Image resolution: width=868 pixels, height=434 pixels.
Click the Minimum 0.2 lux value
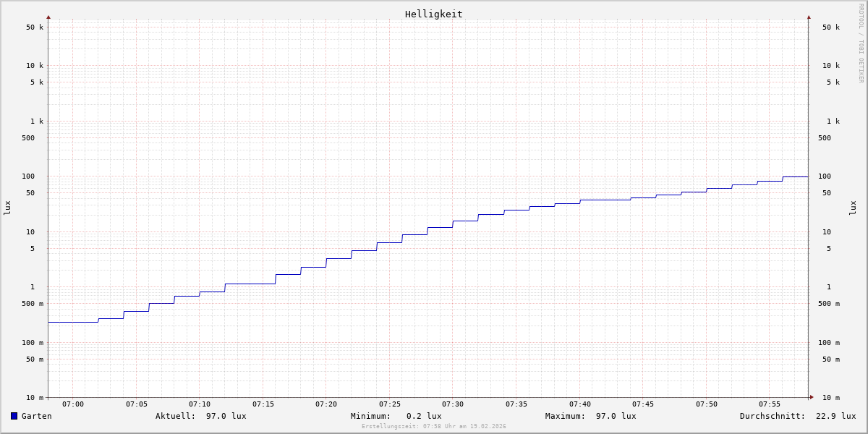(423, 416)
